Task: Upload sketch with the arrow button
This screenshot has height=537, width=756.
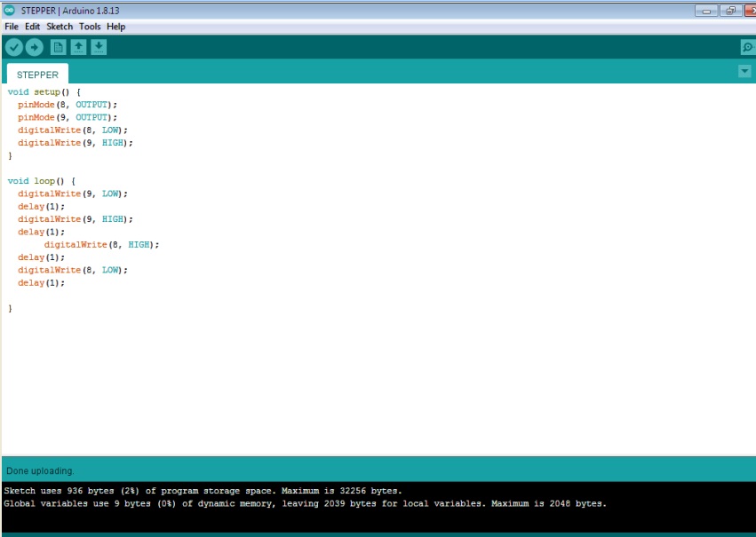Action: (x=35, y=47)
